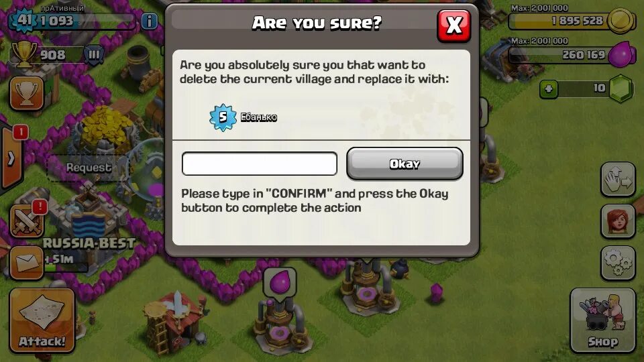
Task: Click the clan castle Request button
Action: [x=89, y=168]
